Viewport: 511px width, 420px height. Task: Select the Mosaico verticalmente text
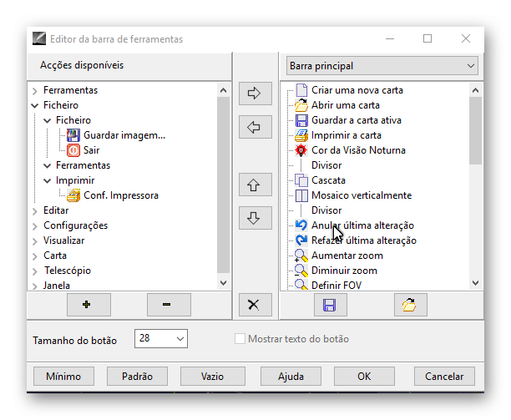coord(362,195)
